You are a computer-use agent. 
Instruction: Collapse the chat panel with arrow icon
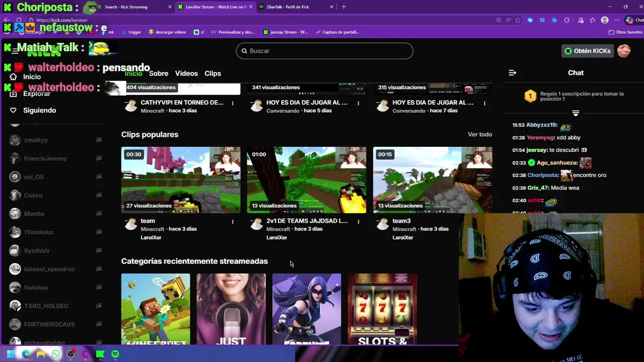[x=512, y=73]
